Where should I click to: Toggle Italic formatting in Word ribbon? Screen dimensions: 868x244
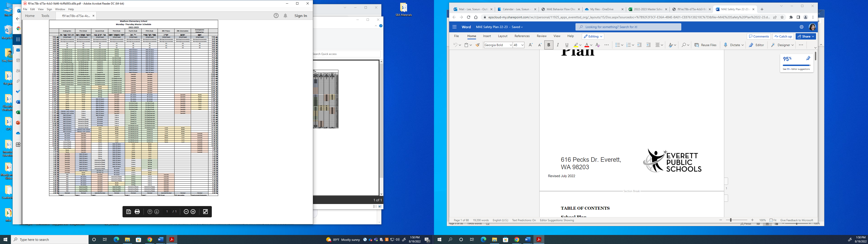[558, 45]
